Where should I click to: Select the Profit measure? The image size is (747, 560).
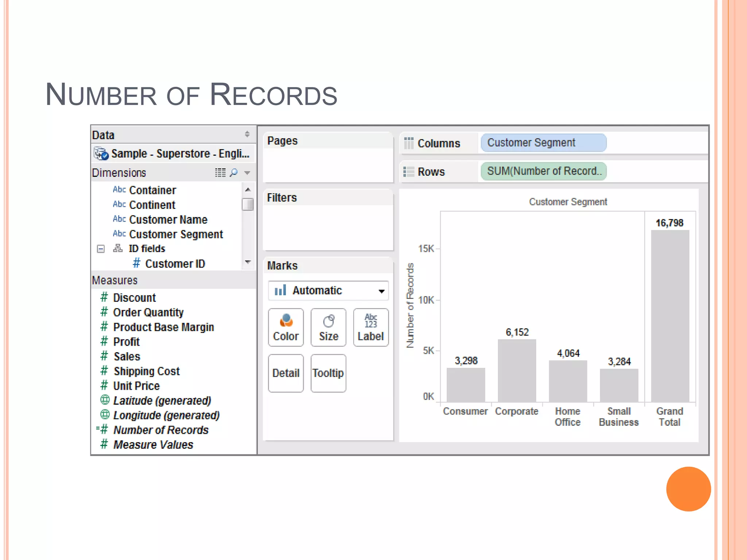click(126, 342)
